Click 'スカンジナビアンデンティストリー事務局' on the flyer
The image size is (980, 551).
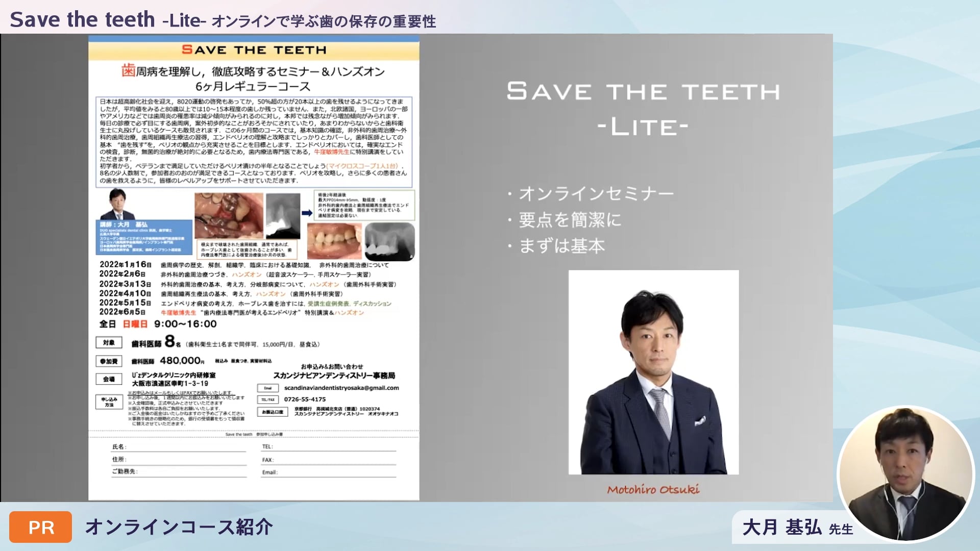click(x=334, y=375)
